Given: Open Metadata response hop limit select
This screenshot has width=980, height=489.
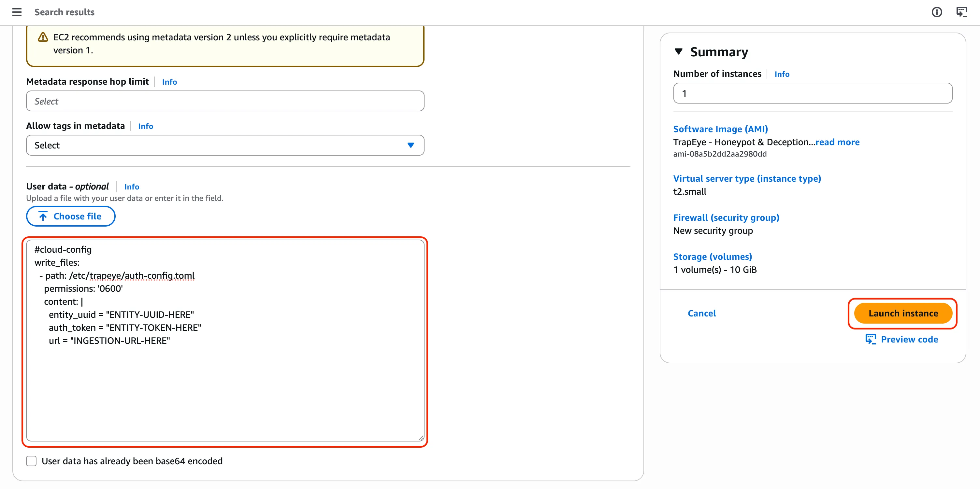Looking at the screenshot, I should click(x=225, y=101).
